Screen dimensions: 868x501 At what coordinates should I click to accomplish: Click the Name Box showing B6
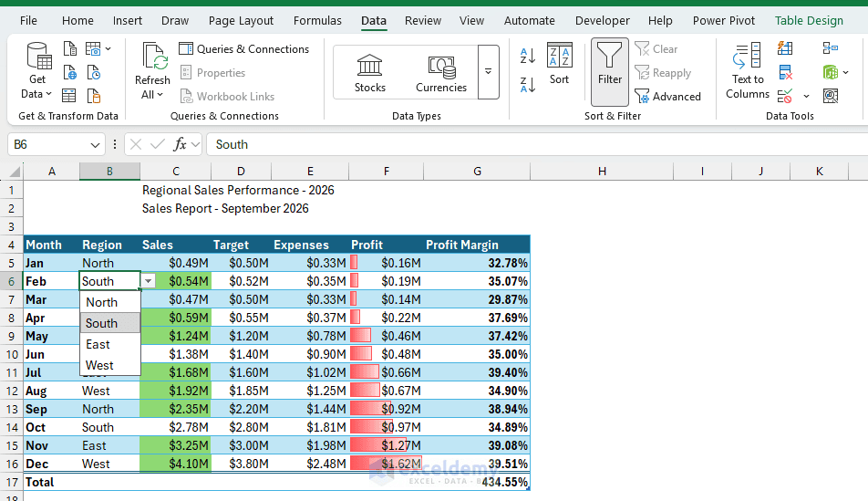tap(50, 145)
